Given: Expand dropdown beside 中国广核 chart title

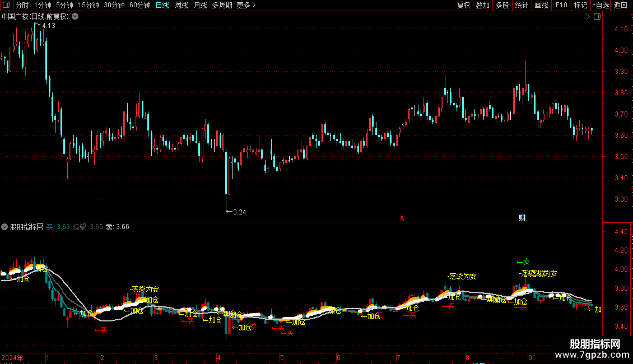Looking at the screenshot, I should coord(75,17).
